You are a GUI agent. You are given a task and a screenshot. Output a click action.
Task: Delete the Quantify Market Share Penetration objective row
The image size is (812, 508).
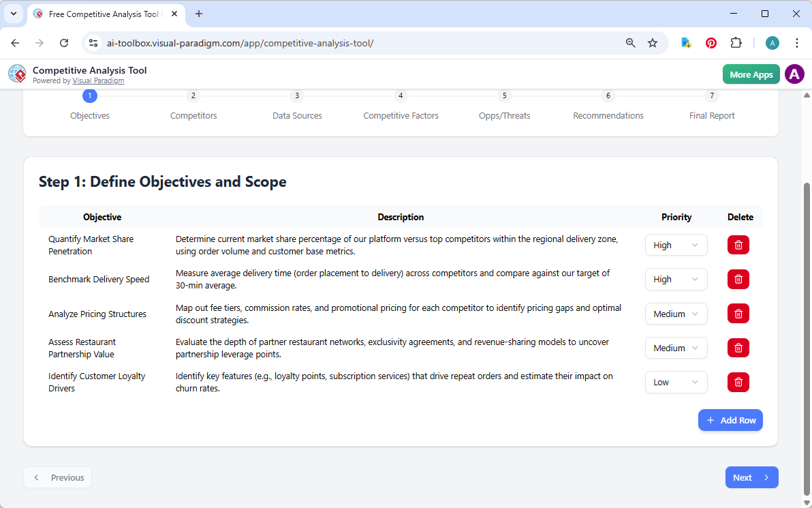coord(738,245)
